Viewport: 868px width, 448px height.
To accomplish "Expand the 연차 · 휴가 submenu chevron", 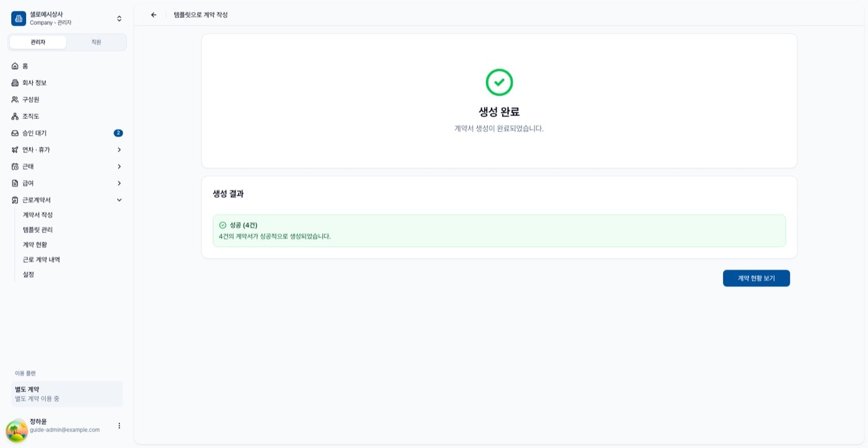I will click(119, 149).
